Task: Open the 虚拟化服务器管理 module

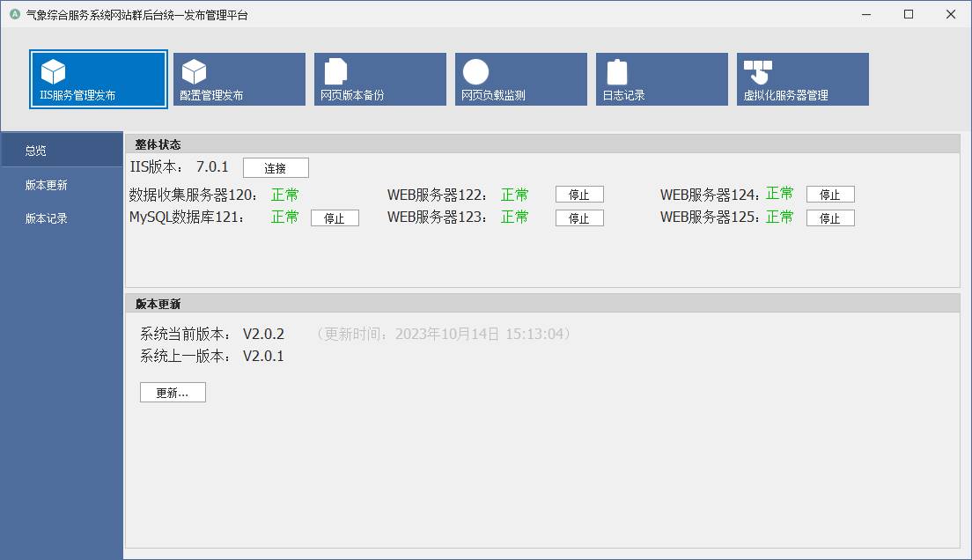Action: coord(803,79)
